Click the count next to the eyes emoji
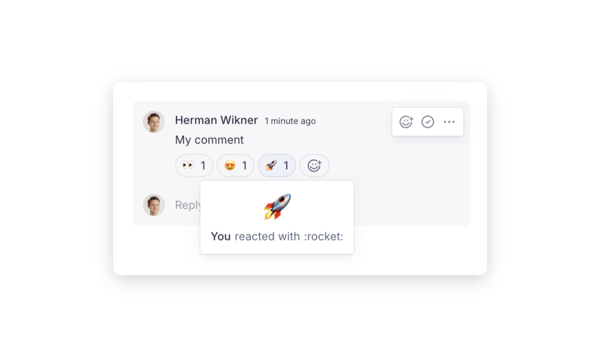The image size is (597, 364). point(203,166)
